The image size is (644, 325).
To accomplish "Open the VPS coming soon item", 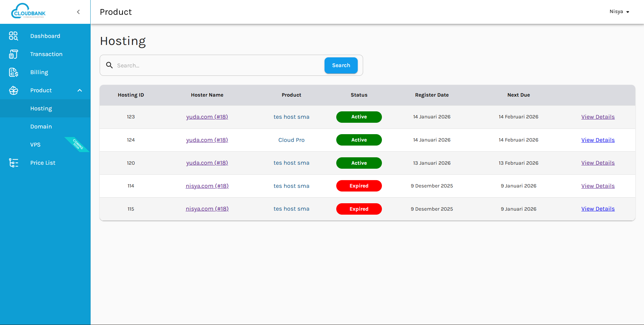I will pyautogui.click(x=35, y=145).
